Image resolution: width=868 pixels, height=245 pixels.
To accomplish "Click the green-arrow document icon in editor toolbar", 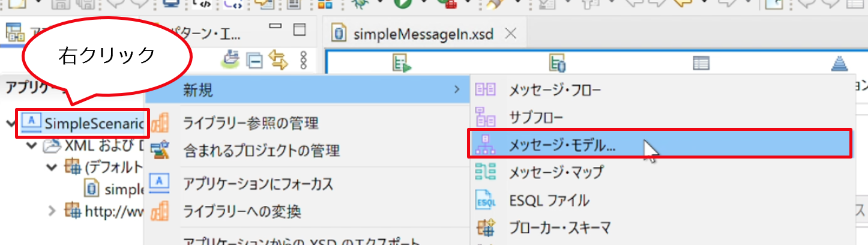I will (x=402, y=62).
